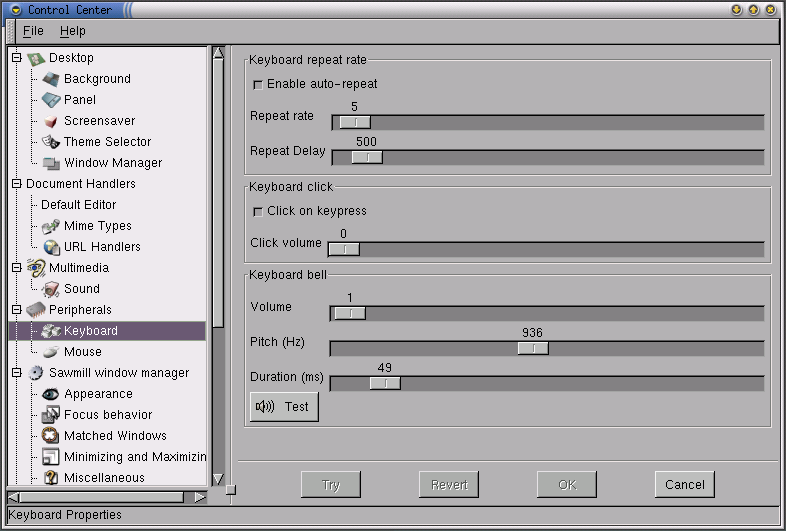The image size is (786, 531).
Task: Click the Background icon in tree
Action: tap(51, 79)
